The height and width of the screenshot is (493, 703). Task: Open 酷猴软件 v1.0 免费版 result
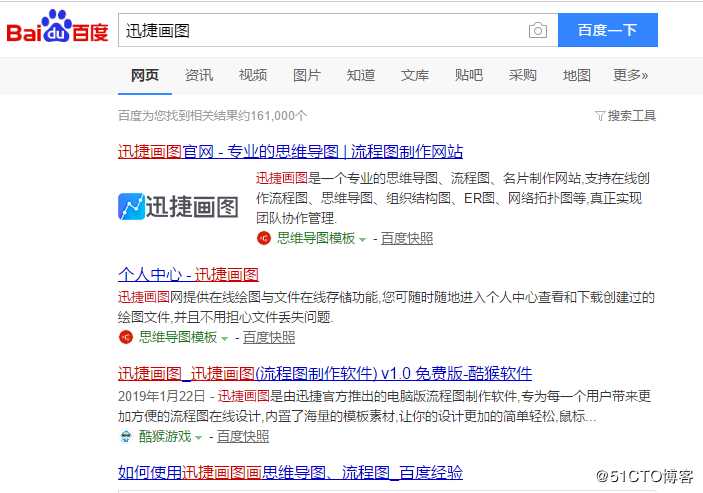325,373
